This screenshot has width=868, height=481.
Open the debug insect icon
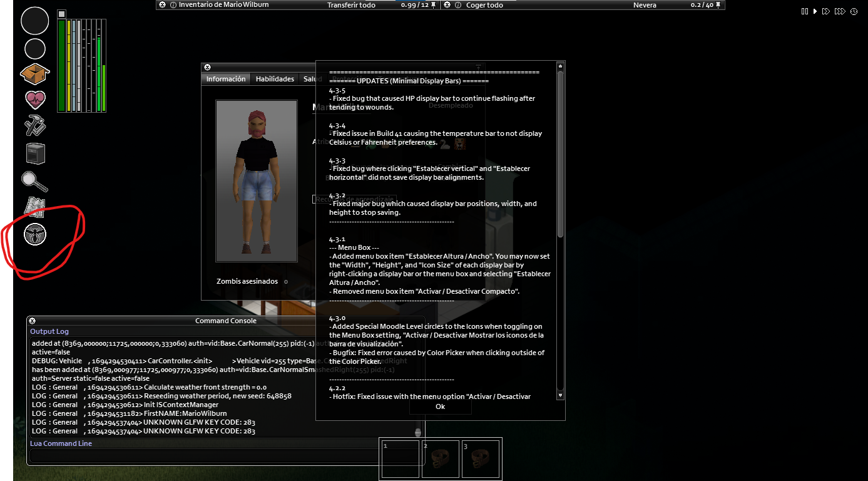click(x=35, y=234)
